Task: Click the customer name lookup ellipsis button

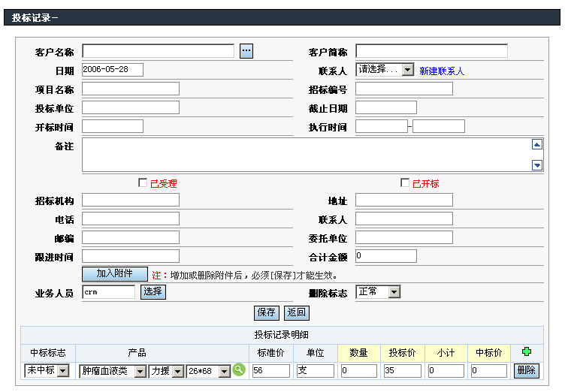Action: click(246, 51)
